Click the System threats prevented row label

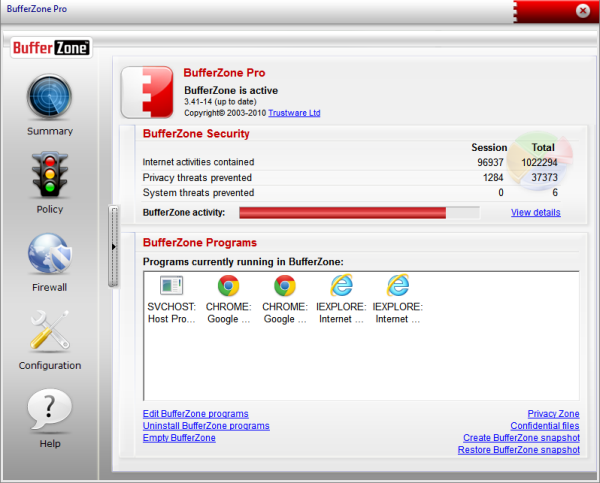coord(198,193)
